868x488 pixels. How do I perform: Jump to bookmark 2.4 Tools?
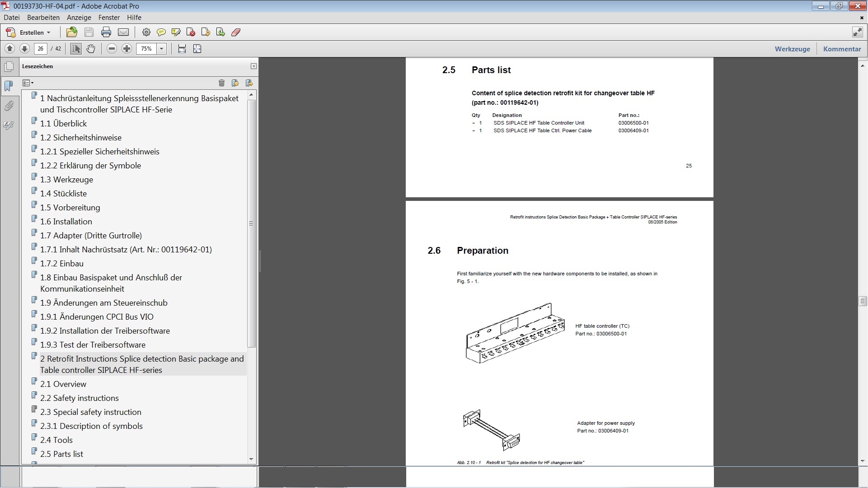[56, 440]
